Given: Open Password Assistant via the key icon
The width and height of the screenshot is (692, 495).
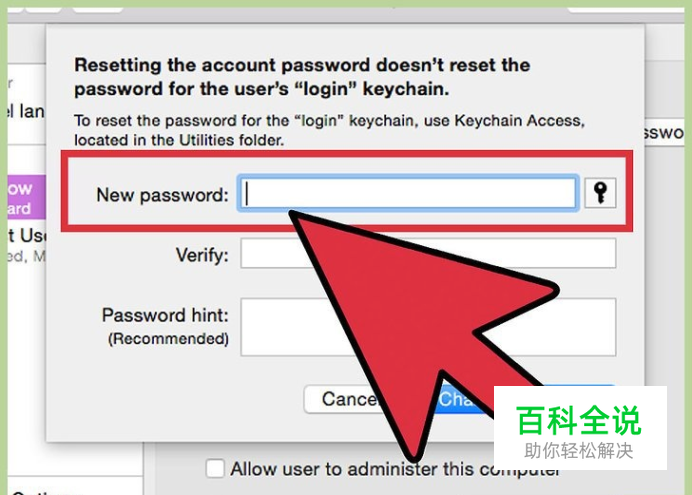Looking at the screenshot, I should [600, 193].
